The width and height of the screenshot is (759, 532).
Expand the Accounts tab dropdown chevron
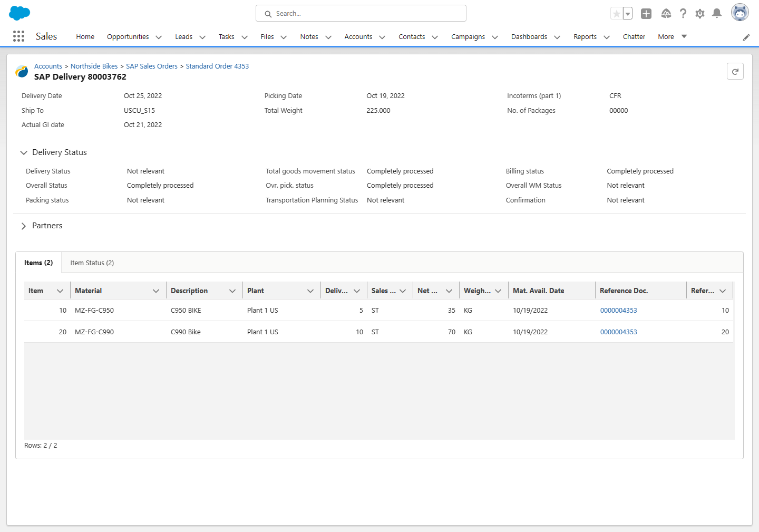382,37
